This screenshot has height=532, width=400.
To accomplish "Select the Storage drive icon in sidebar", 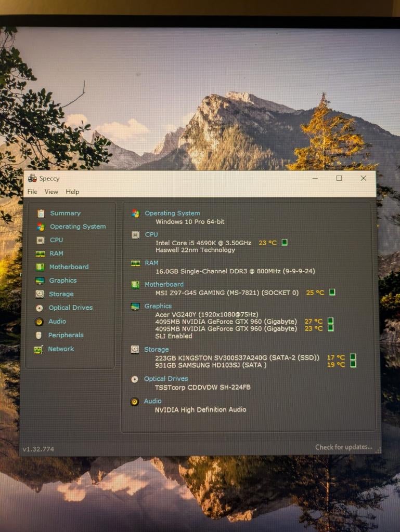I will 40,294.
